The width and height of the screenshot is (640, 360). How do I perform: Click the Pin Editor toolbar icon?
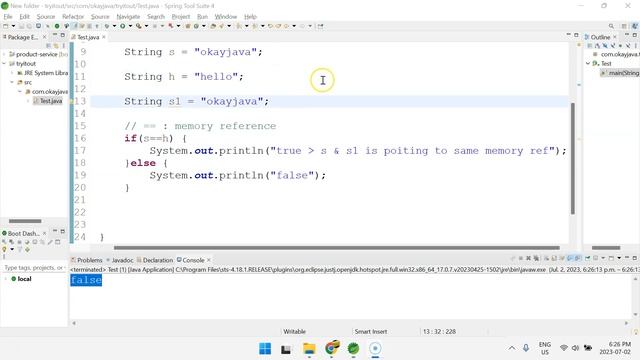tap(320, 26)
